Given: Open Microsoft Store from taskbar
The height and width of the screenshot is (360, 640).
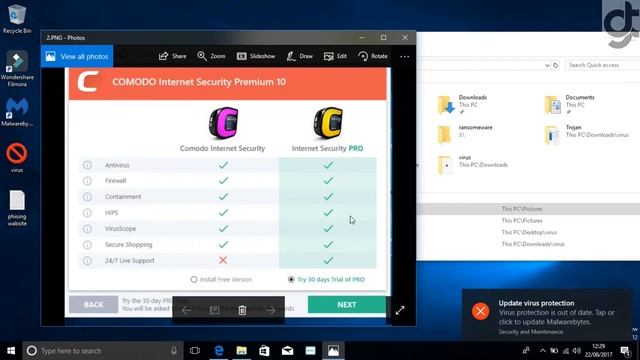Looking at the screenshot, I should pos(264,351).
